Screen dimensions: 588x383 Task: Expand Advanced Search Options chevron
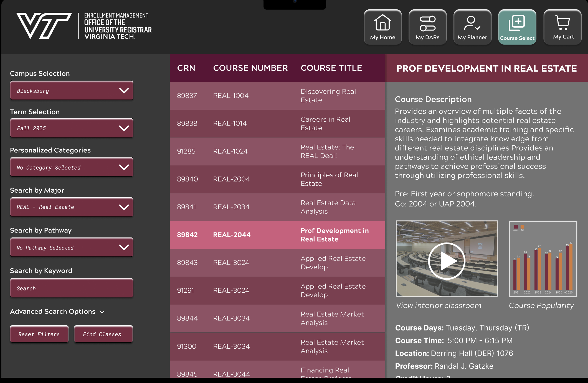point(102,312)
